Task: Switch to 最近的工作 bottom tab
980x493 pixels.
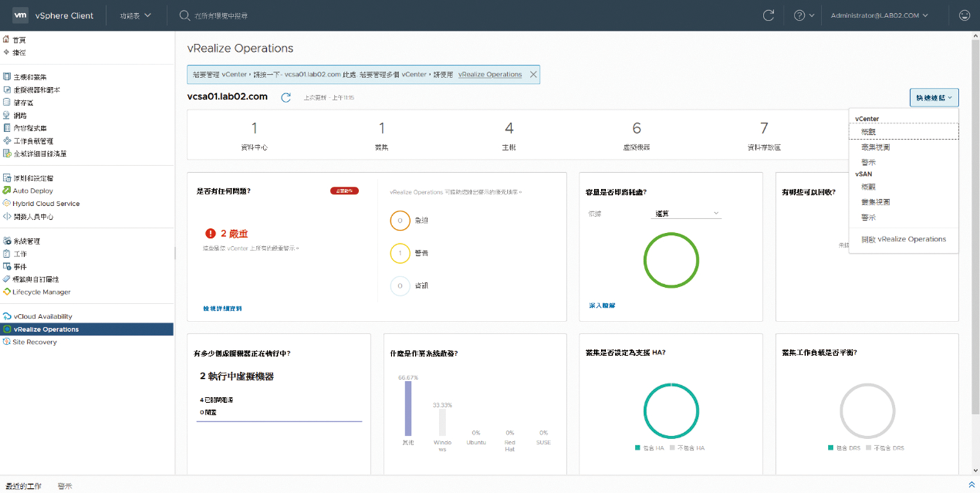Action: coord(24,486)
